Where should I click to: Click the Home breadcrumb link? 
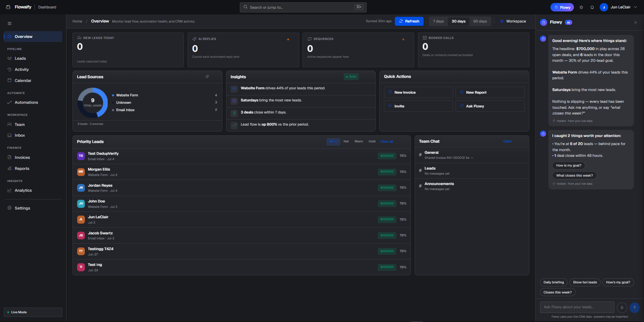click(77, 21)
